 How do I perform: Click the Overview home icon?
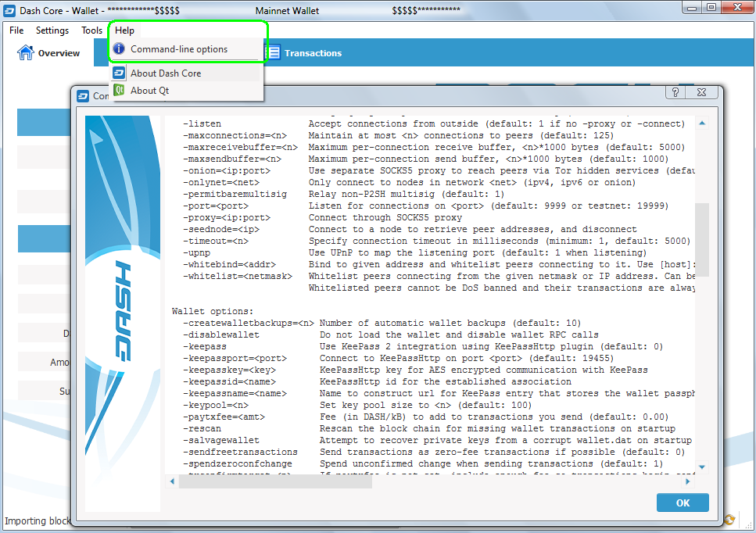(26, 52)
